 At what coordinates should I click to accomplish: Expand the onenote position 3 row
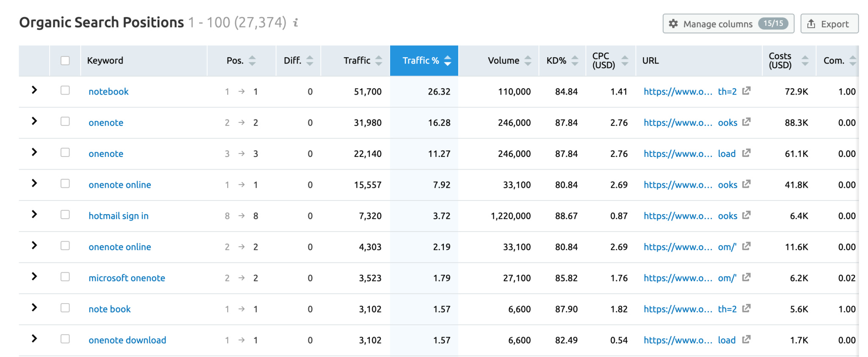click(34, 152)
